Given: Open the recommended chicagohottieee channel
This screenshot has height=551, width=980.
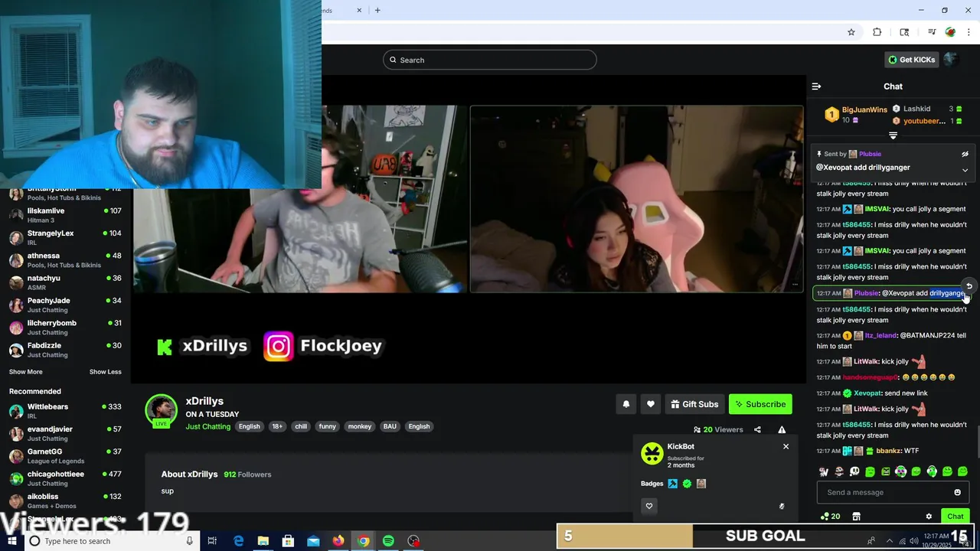Looking at the screenshot, I should tap(66, 478).
